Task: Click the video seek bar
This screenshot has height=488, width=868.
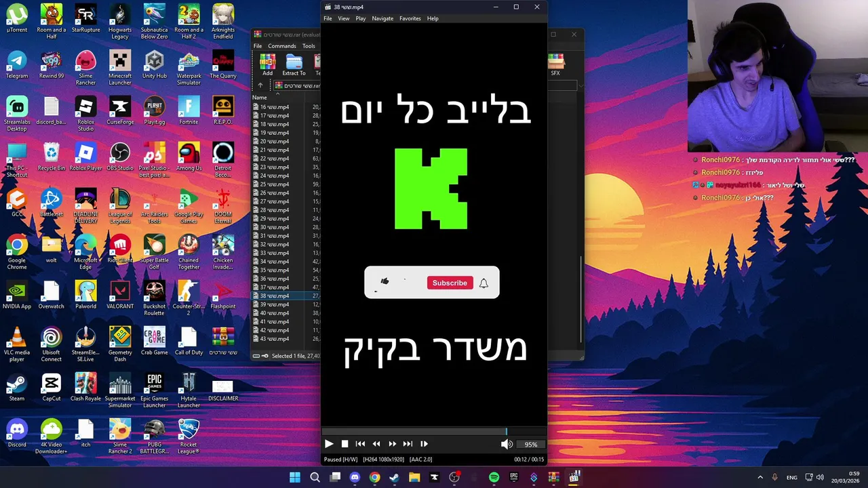Action: [x=434, y=431]
